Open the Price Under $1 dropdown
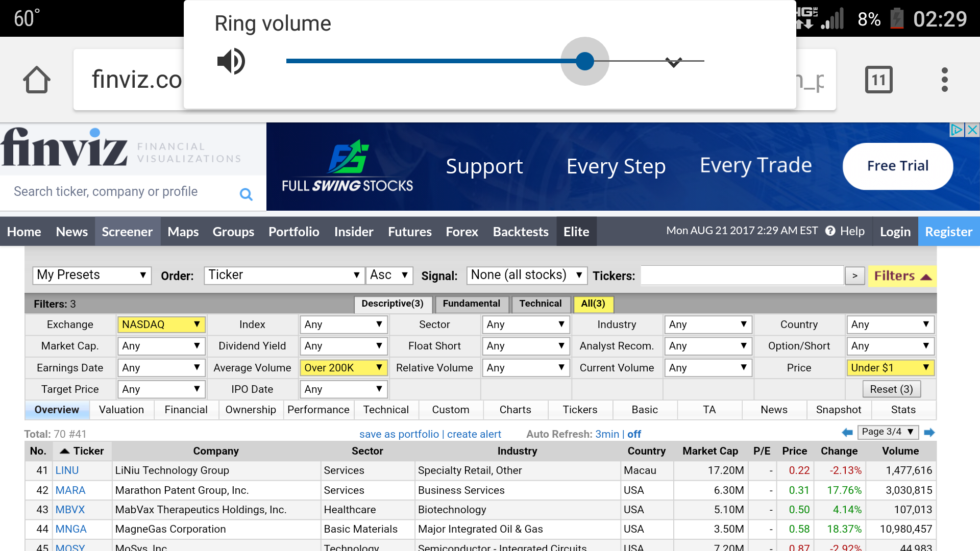 [890, 368]
